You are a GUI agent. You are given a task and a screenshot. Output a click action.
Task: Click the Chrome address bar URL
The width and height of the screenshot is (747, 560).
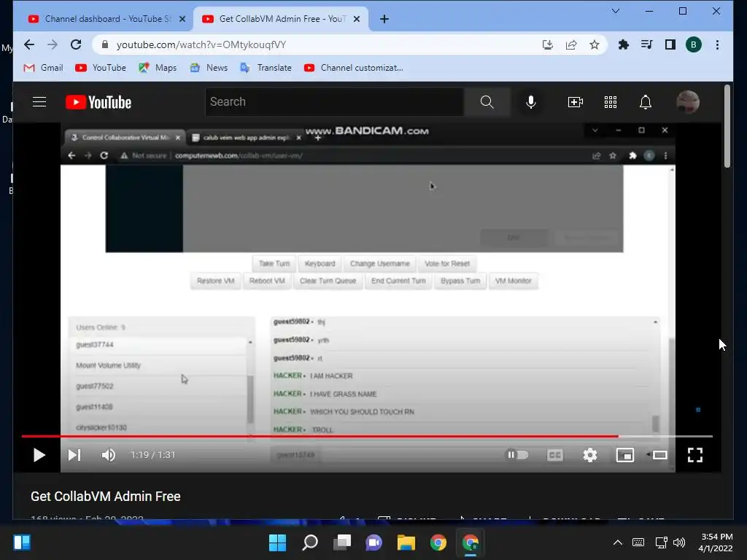(x=201, y=44)
